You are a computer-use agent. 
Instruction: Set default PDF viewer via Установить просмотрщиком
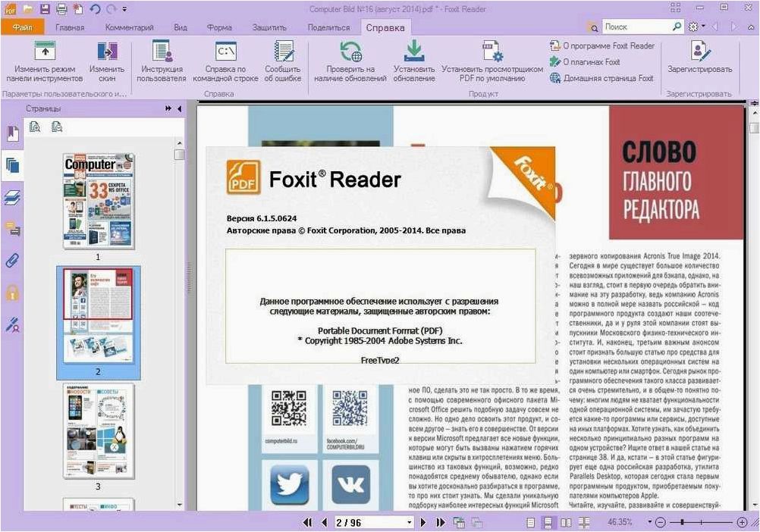(x=492, y=61)
